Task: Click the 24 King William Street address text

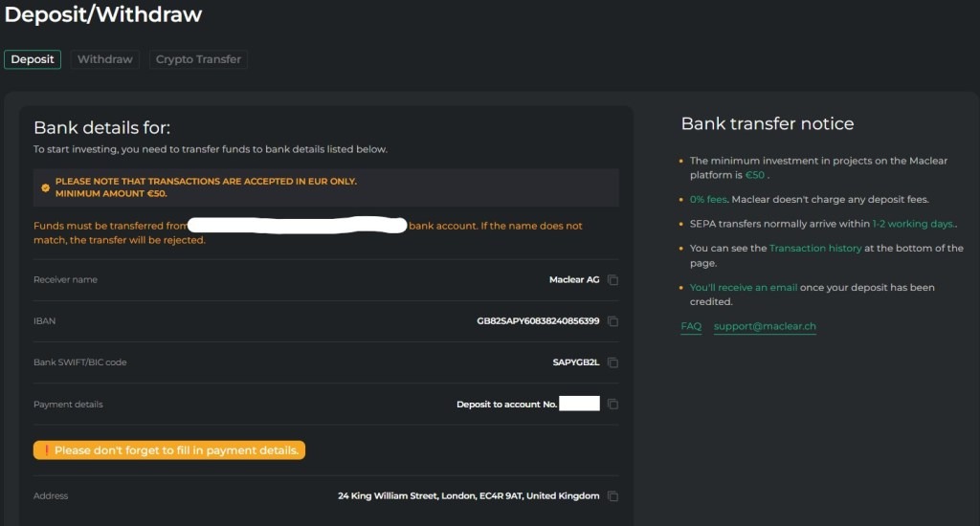Action: 468,496
